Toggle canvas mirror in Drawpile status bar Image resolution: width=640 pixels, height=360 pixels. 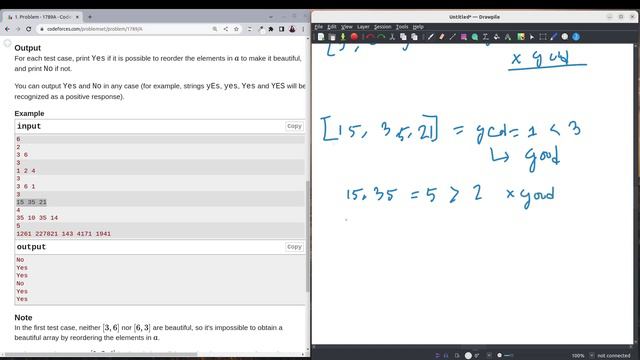pyautogui.click(x=446, y=356)
